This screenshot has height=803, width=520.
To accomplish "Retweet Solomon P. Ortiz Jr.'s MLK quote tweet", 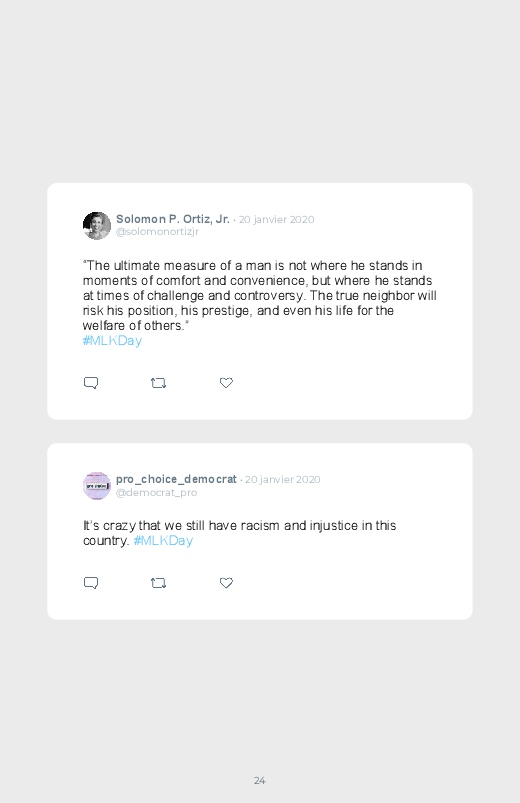I will click(158, 383).
